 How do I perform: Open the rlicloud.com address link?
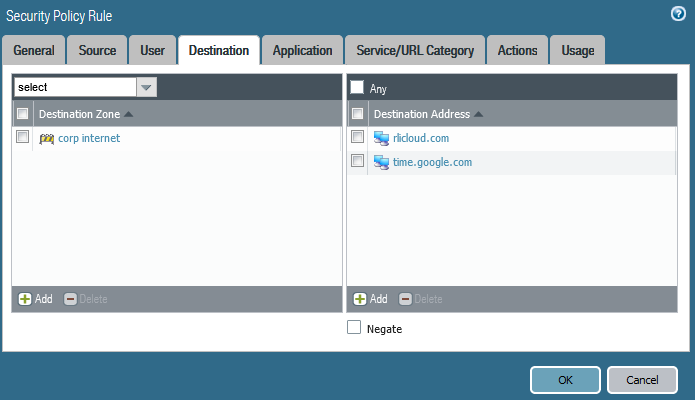click(x=421, y=138)
